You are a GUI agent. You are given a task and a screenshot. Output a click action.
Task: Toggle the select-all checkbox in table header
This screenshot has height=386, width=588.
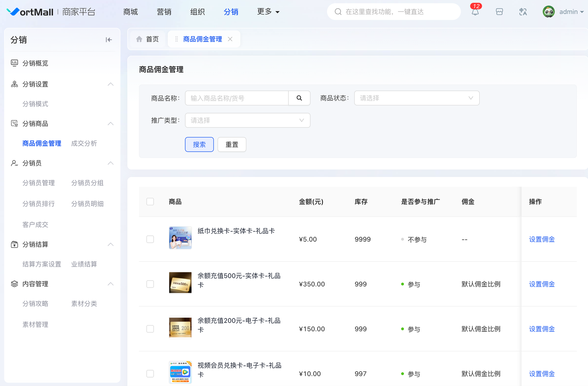point(150,202)
